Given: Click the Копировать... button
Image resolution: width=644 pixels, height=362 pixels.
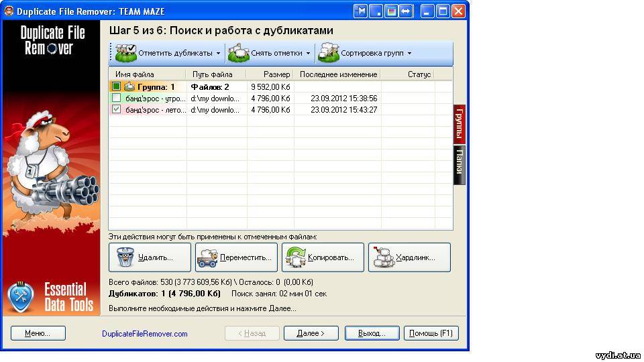Looking at the screenshot, I should click(x=323, y=257).
